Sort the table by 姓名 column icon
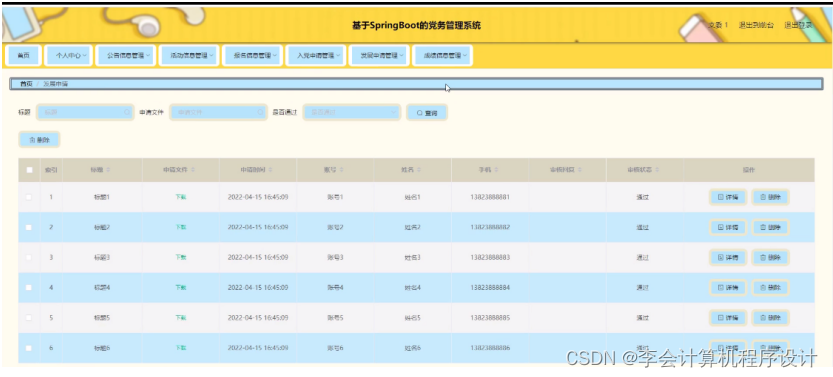The image size is (833, 377). 419,170
